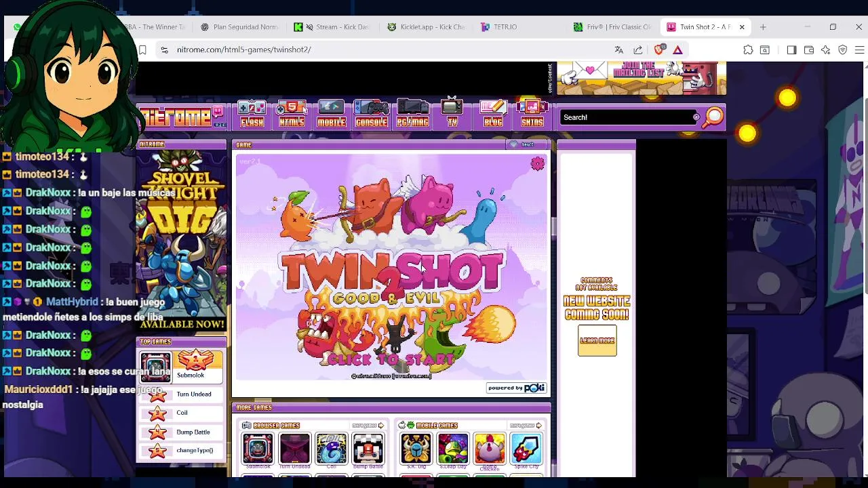868x488 pixels.
Task: Toggle the browser sidebar panel icon
Action: click(791, 49)
